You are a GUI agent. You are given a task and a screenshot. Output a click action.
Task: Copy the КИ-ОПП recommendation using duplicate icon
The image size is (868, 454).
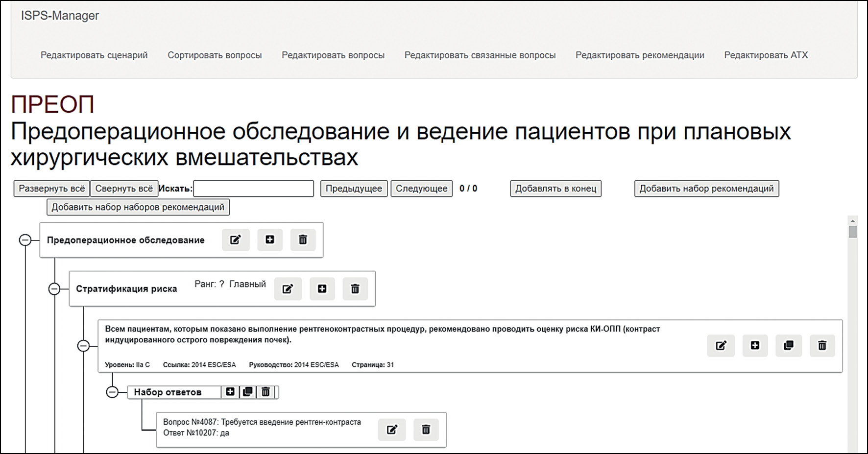click(789, 346)
